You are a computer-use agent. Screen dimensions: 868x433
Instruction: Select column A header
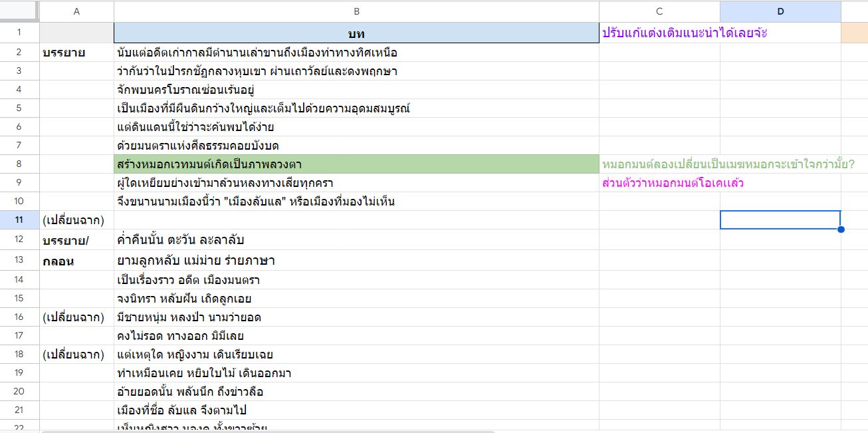[76, 11]
